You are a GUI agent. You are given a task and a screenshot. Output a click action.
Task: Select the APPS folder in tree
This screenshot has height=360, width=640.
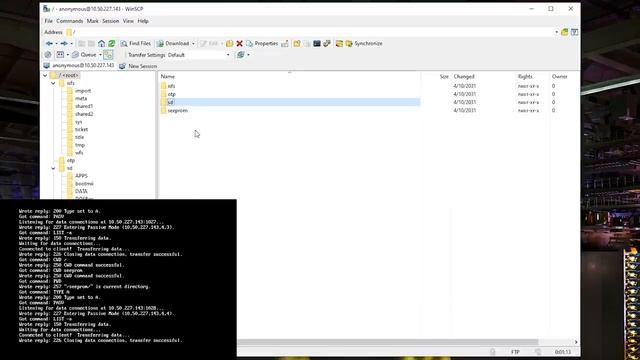pyautogui.click(x=81, y=176)
